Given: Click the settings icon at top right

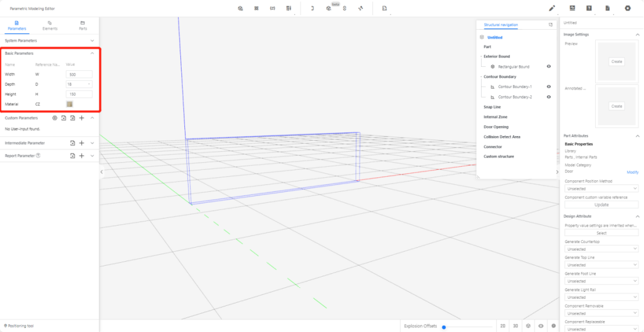Looking at the screenshot, I should (628, 8).
